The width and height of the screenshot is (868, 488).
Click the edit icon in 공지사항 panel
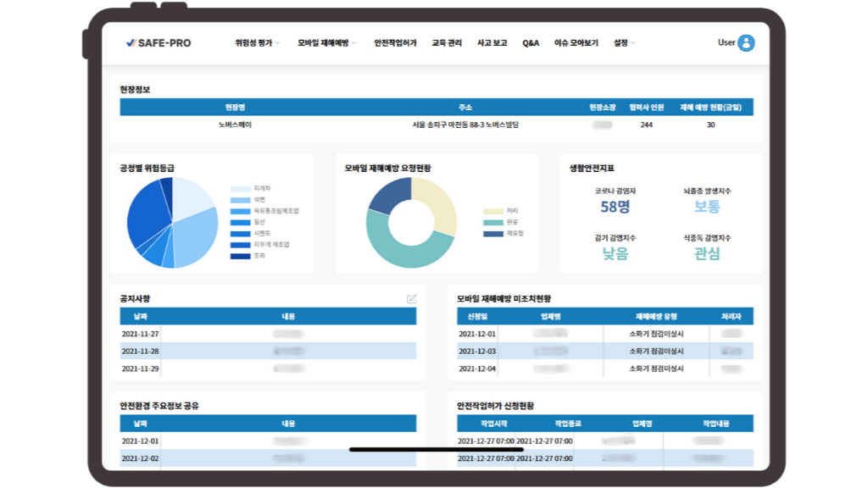[x=412, y=298]
